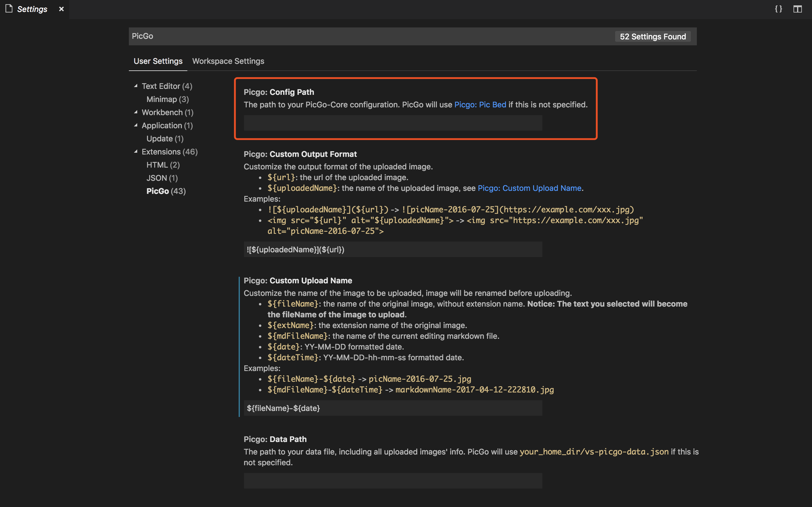Screen dimensions: 812x507
Task: Collapse the Extensions tree arrow
Action: tap(136, 152)
